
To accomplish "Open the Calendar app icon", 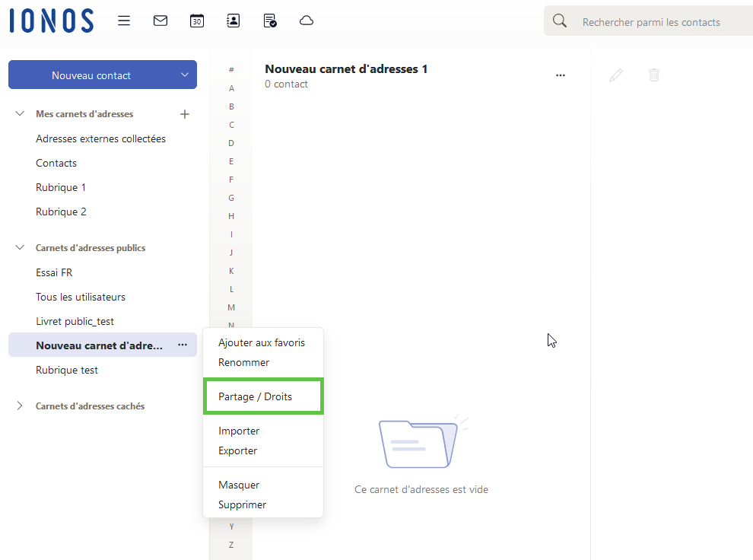I will pos(197,21).
